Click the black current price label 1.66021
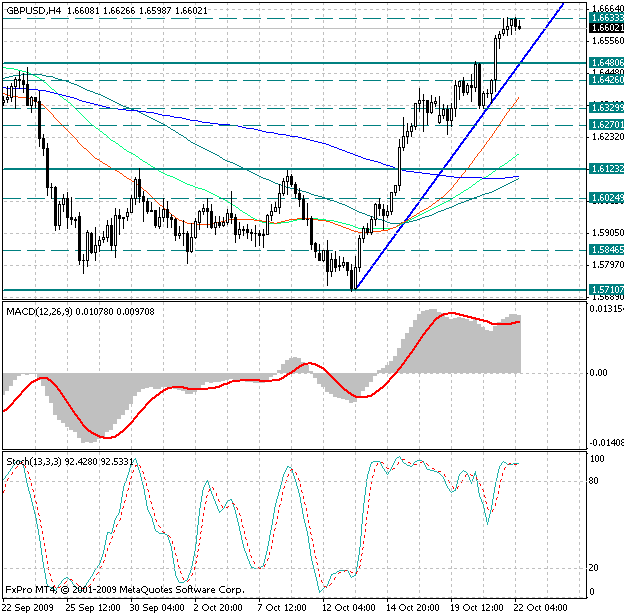 tap(606, 28)
